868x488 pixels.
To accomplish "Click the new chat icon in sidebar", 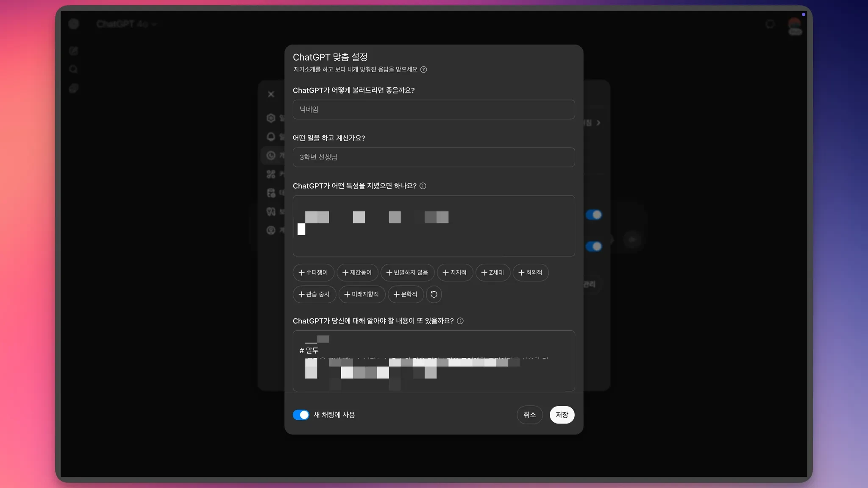I will coord(74,51).
